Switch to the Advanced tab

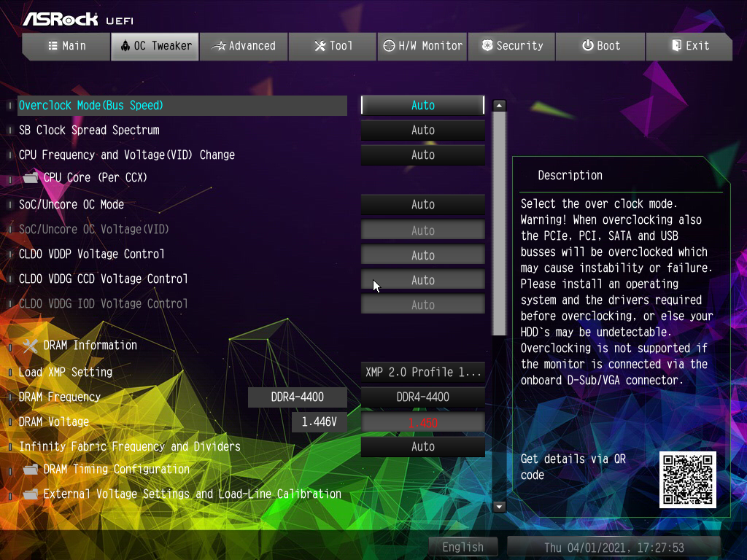click(244, 46)
